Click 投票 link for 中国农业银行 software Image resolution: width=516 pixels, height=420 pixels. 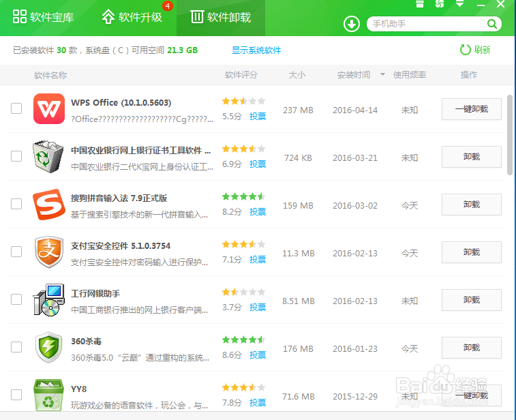click(258, 164)
